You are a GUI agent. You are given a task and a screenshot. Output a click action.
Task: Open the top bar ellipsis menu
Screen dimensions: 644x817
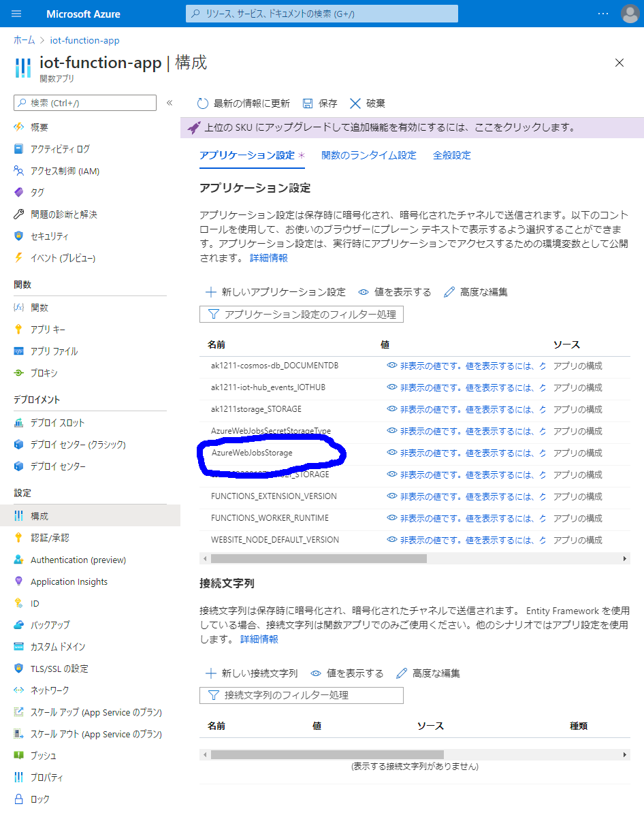[603, 14]
